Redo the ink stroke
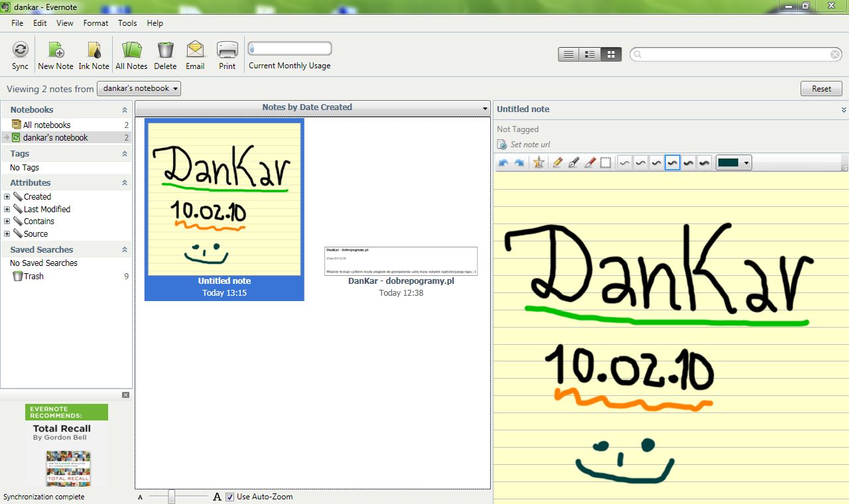Screen dimensions: 849x504 pos(519,162)
